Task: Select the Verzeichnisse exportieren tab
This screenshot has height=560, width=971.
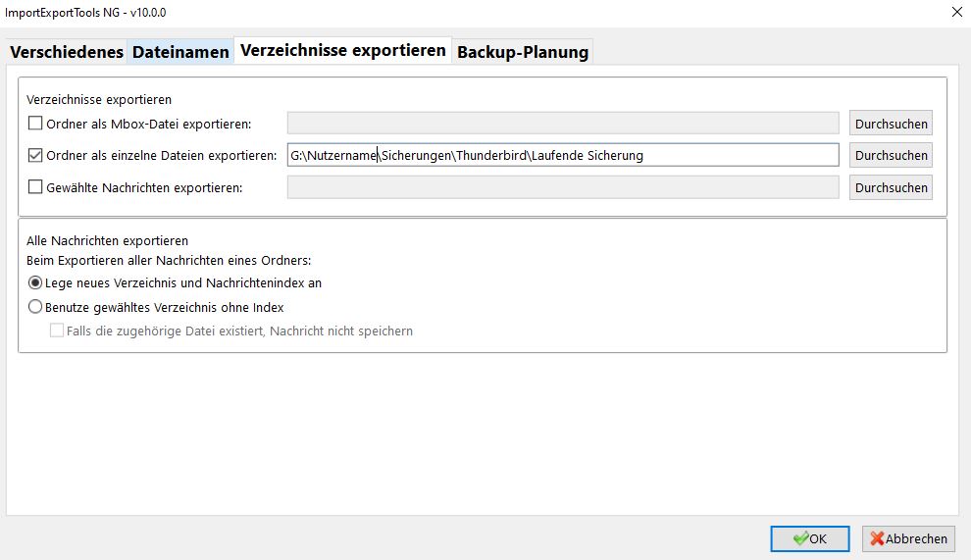Action: (x=343, y=50)
